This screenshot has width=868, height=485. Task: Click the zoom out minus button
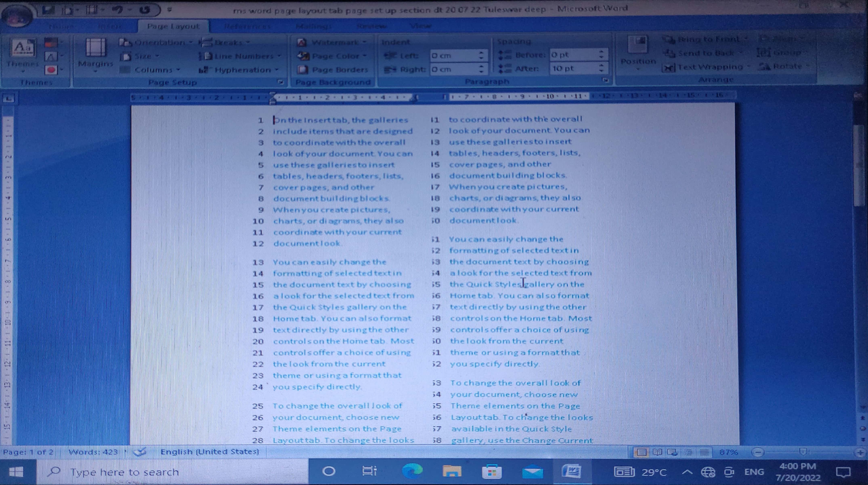(757, 452)
